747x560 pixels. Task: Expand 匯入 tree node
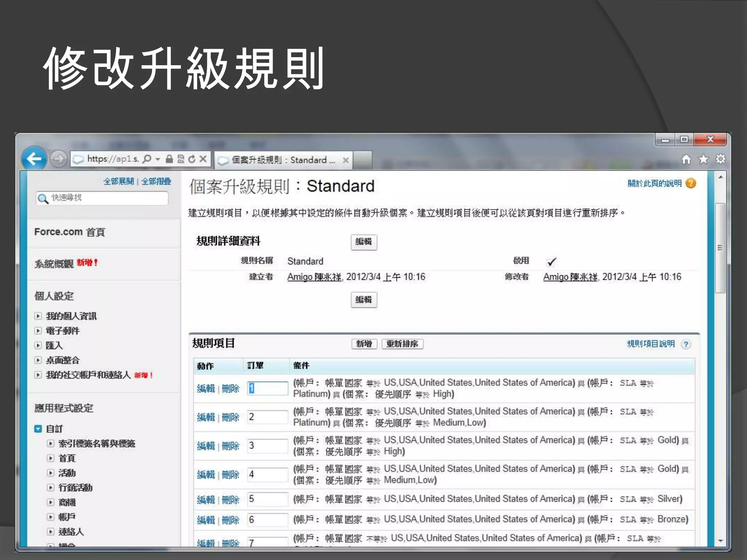tap(38, 345)
